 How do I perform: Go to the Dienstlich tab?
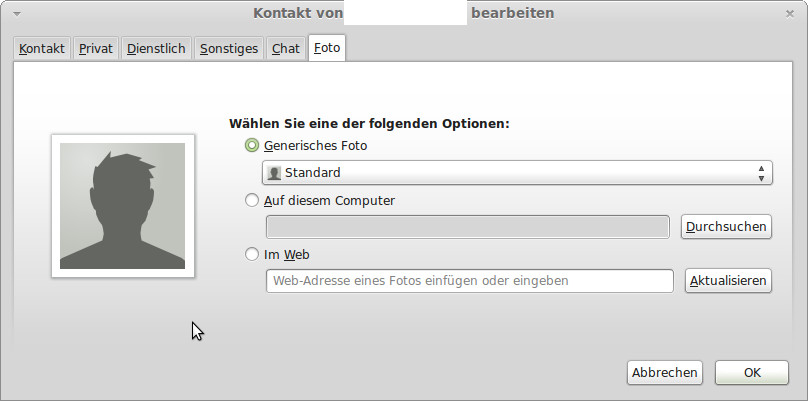point(156,49)
